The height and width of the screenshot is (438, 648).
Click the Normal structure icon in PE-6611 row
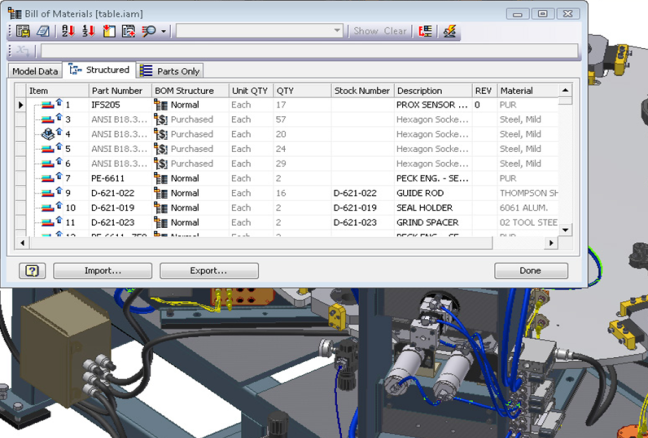pyautogui.click(x=161, y=179)
